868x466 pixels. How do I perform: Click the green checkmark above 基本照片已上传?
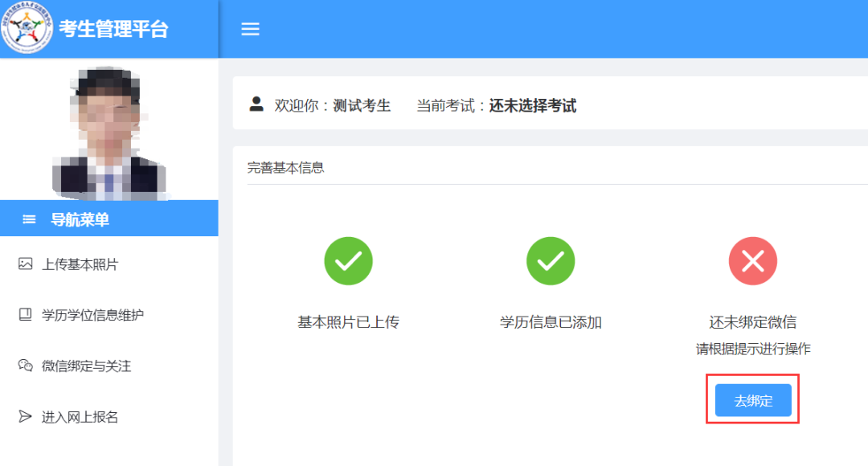(x=348, y=260)
